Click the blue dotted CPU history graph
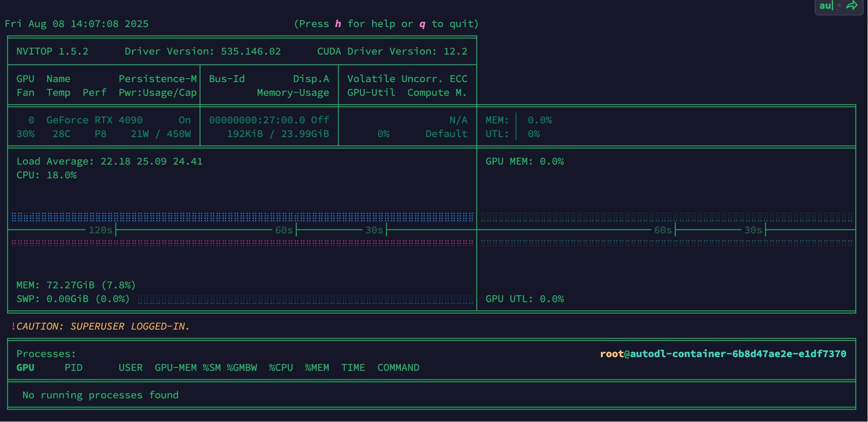This screenshot has height=422, width=868. tap(242, 217)
